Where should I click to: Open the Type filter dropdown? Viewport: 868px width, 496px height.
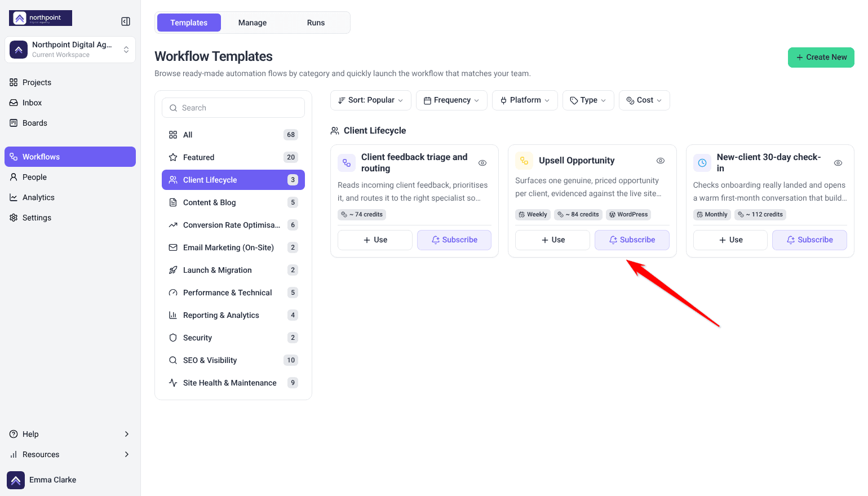pos(588,100)
